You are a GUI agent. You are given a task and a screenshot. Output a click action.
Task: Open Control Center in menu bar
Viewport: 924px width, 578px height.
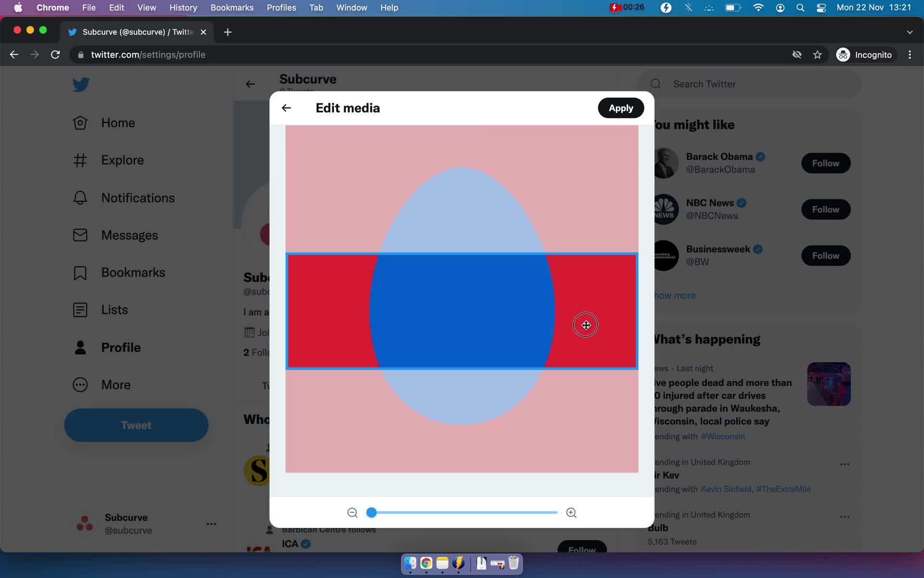[821, 8]
